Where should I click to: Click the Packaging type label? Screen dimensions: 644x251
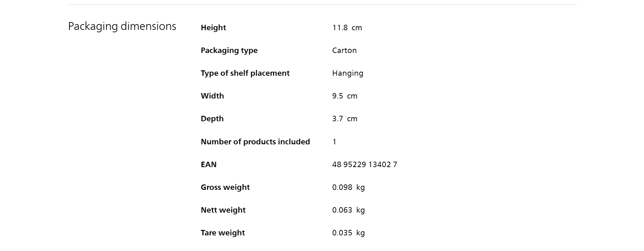pos(229,50)
